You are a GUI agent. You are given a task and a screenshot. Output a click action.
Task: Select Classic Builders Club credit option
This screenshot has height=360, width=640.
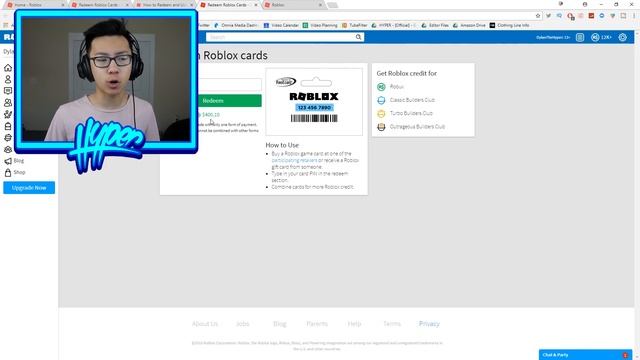(406, 100)
